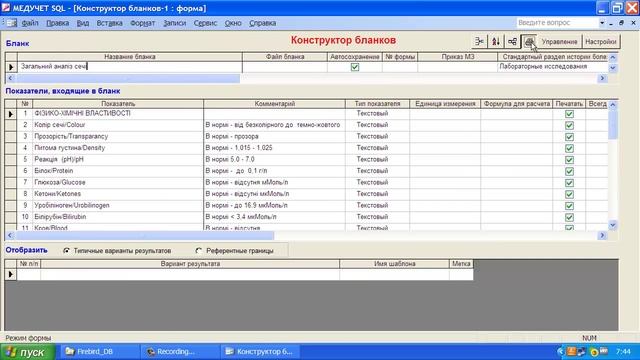This screenshot has width=640, height=360.
Task: Click the network connection tray icon
Action: pyautogui.click(x=581, y=351)
